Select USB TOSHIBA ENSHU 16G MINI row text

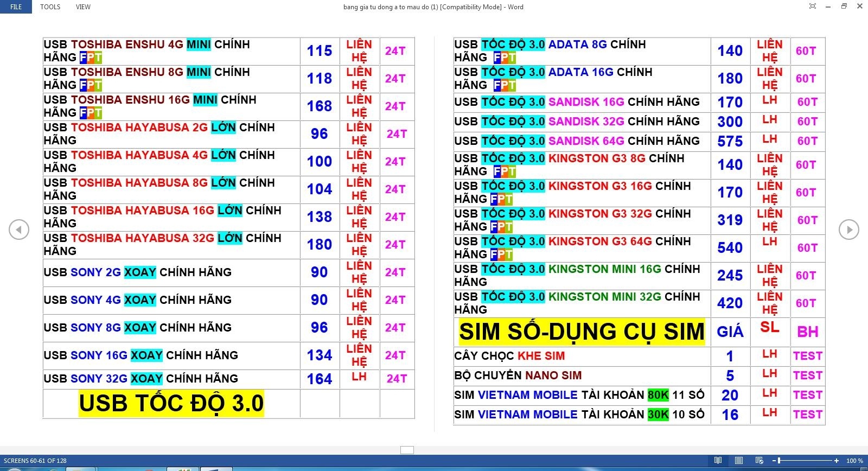150,106
